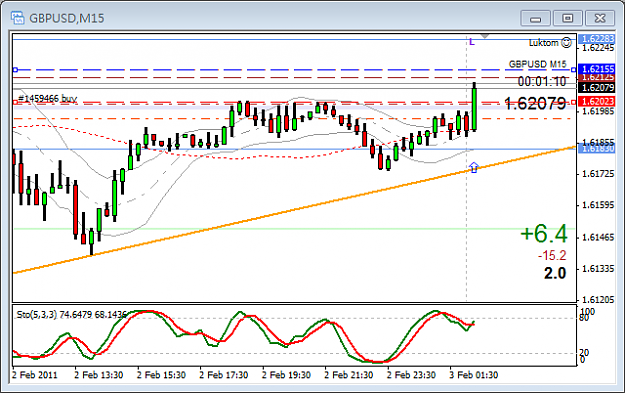Click the blue up-arrow buy marker

(x=474, y=167)
